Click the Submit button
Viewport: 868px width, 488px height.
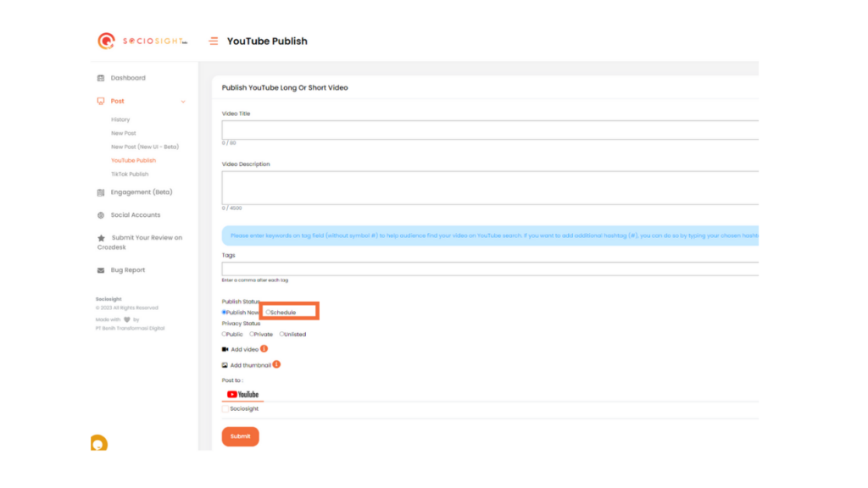tap(240, 436)
